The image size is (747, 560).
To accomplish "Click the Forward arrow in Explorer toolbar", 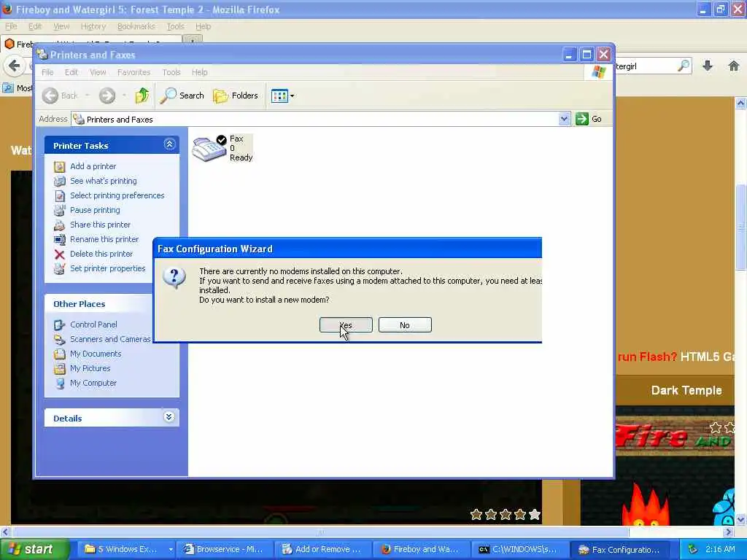I will pos(107,96).
